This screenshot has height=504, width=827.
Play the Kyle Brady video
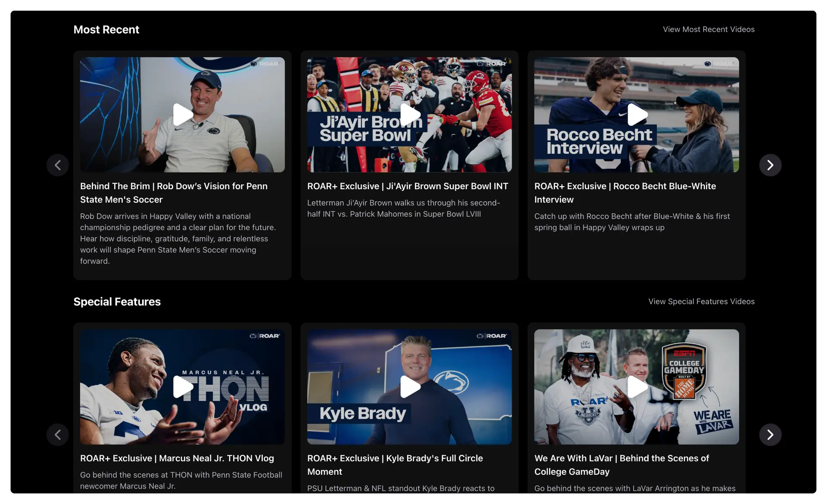point(410,387)
